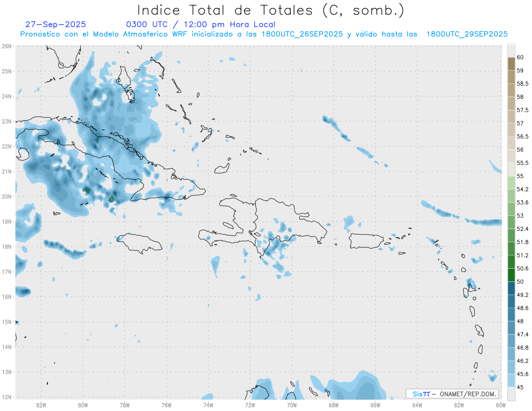Select the date text '27-Sep-2025'
Viewport: 532px width, 411px height.
point(56,24)
